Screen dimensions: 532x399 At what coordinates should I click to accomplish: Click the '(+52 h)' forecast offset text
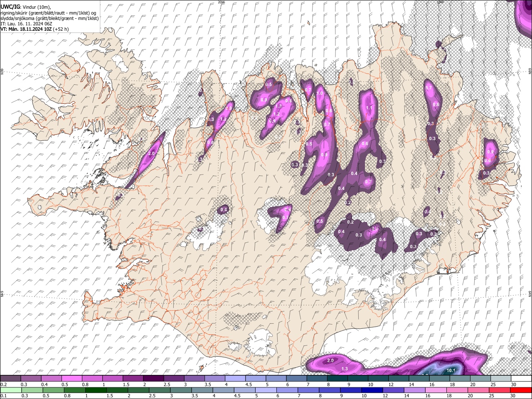coord(61,29)
